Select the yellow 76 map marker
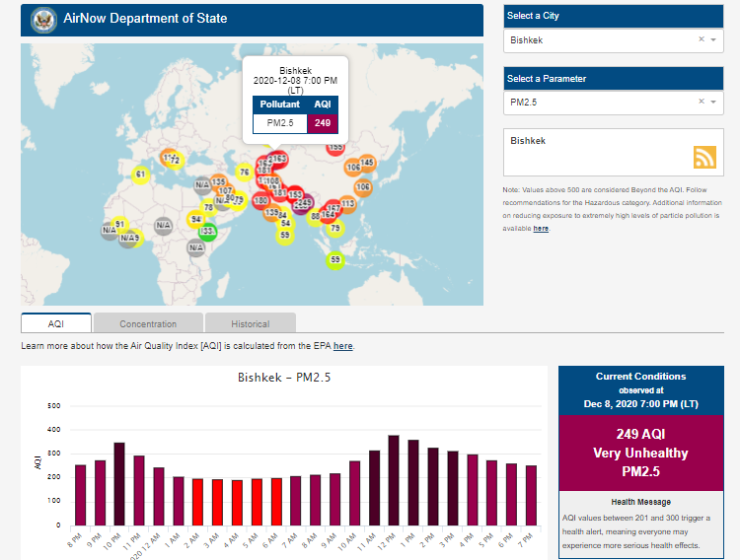Screen dimensions: 740x560 coord(244,173)
